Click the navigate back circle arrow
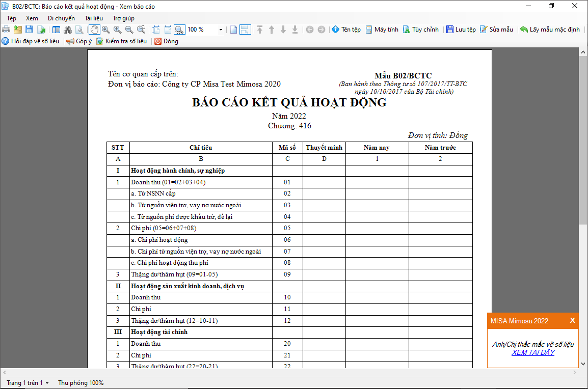Viewport: 588px width, 389px height. click(310, 30)
